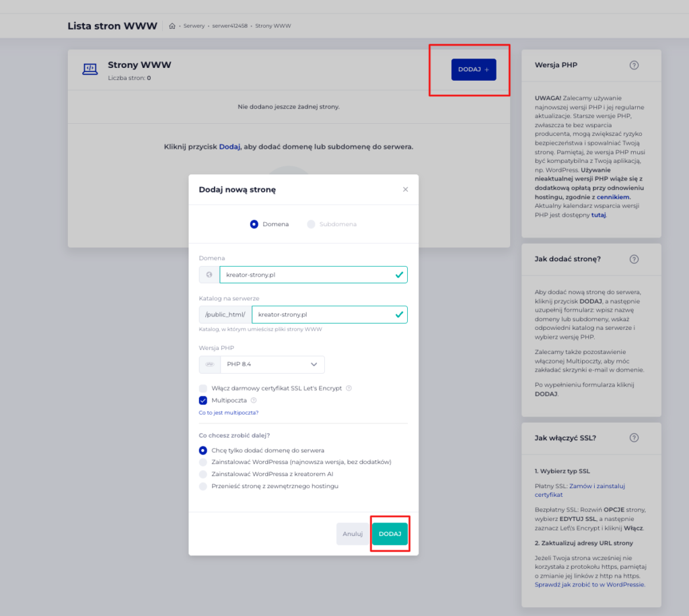Image resolution: width=689 pixels, height=616 pixels.
Task: Click the Strony WWW laptop code icon
Action: [89, 69]
